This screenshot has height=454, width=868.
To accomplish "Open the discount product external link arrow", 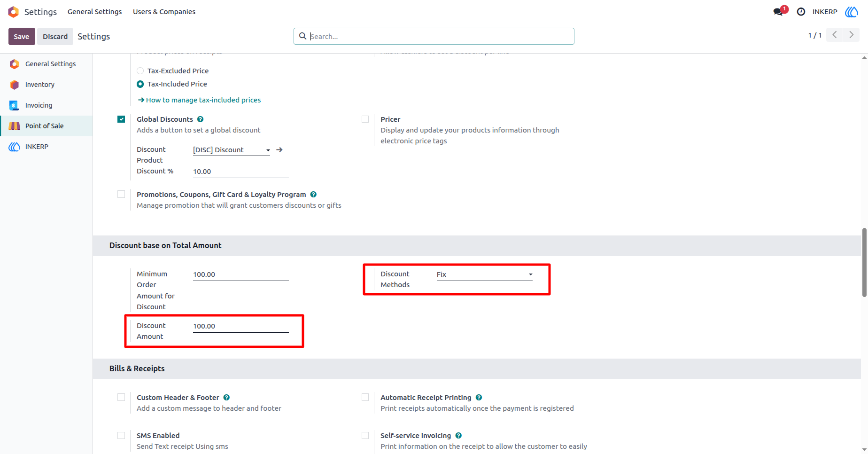I will [x=279, y=149].
